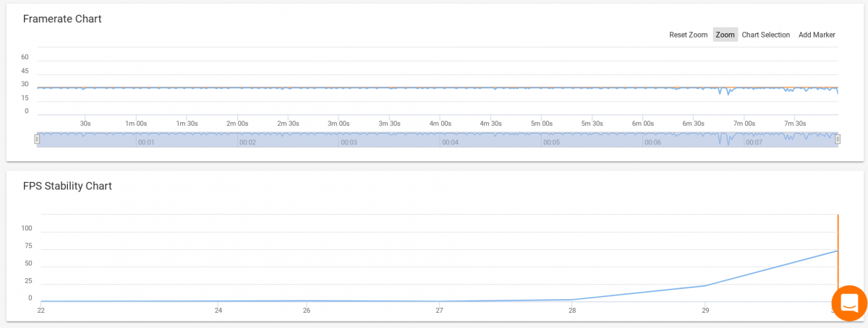
Task: Click the 3m 30s label on framerate axis
Action: (390, 124)
